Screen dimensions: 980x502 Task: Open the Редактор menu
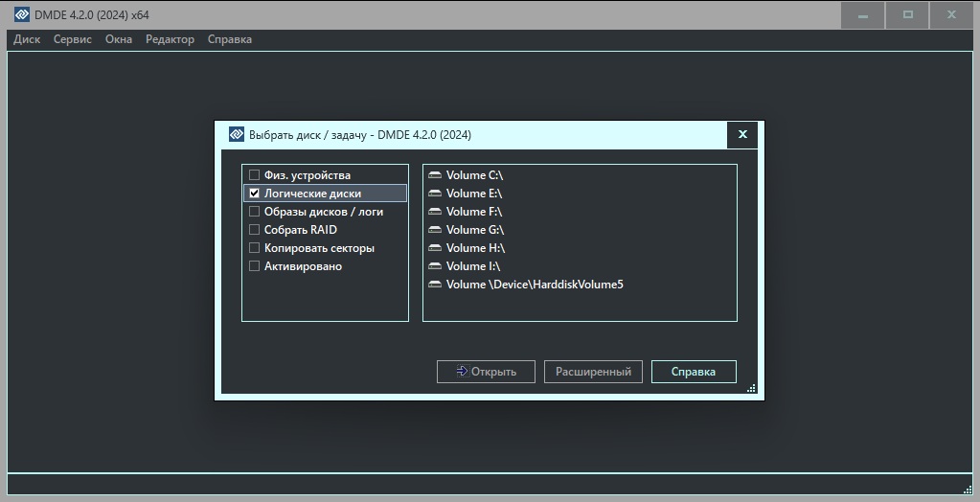pos(170,39)
